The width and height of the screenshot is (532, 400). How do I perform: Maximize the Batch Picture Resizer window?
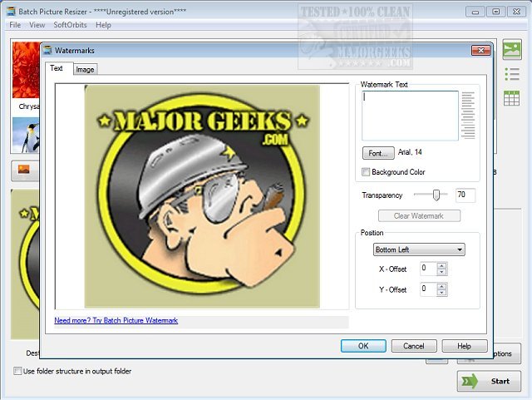(495, 12)
